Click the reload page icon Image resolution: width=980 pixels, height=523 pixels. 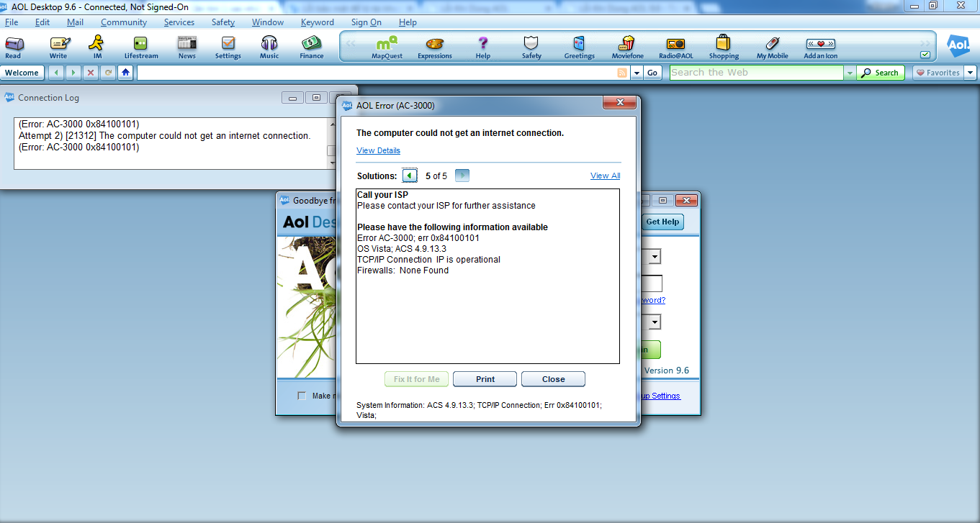[x=108, y=73]
